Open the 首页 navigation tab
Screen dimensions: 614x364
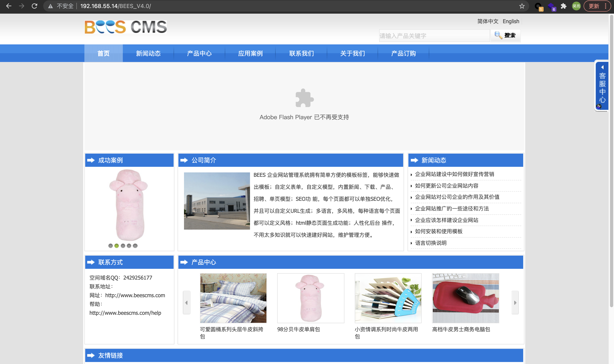103,53
